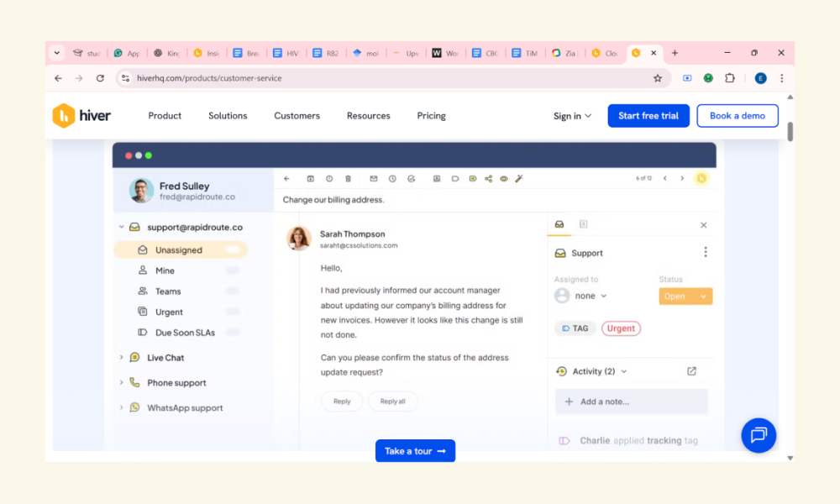The height and width of the screenshot is (504, 840).
Task: Click Book a demo button
Action: (x=738, y=116)
